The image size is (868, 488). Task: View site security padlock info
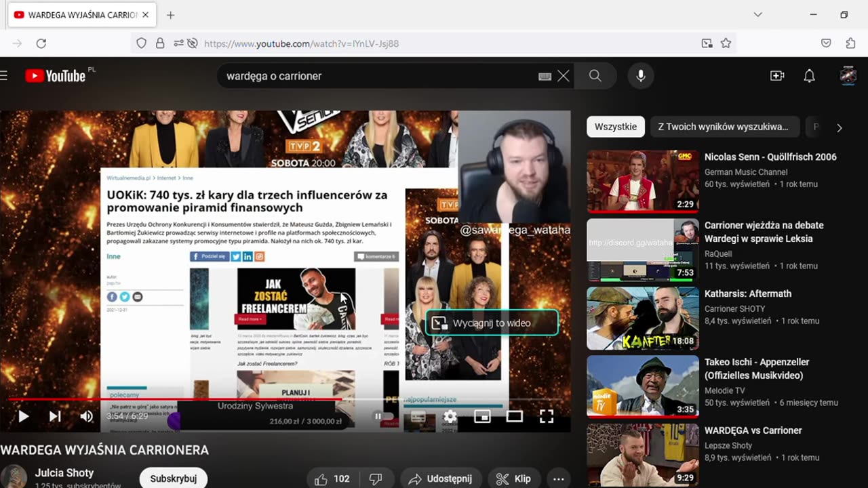pos(160,43)
